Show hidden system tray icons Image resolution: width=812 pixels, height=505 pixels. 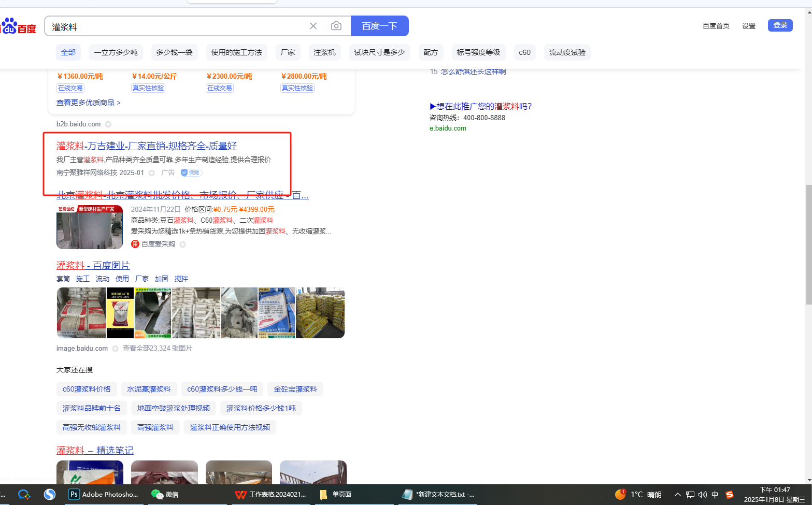click(677, 495)
